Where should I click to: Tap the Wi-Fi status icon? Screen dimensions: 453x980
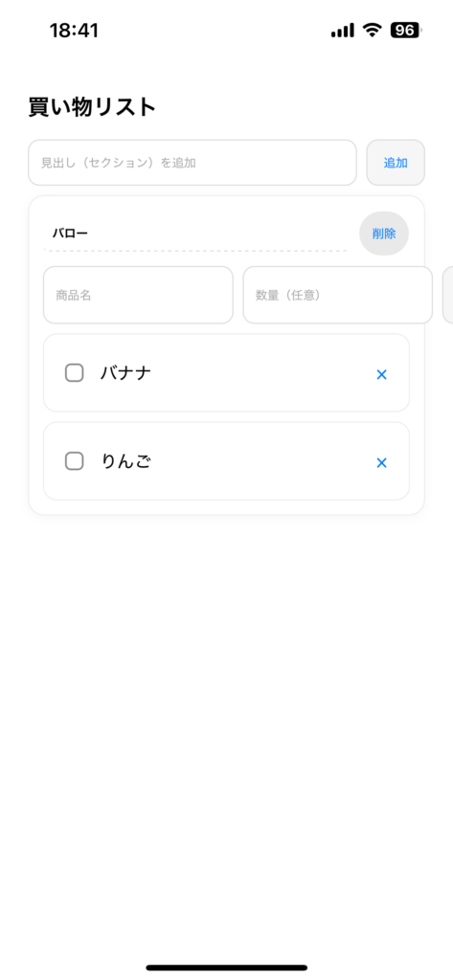373,30
